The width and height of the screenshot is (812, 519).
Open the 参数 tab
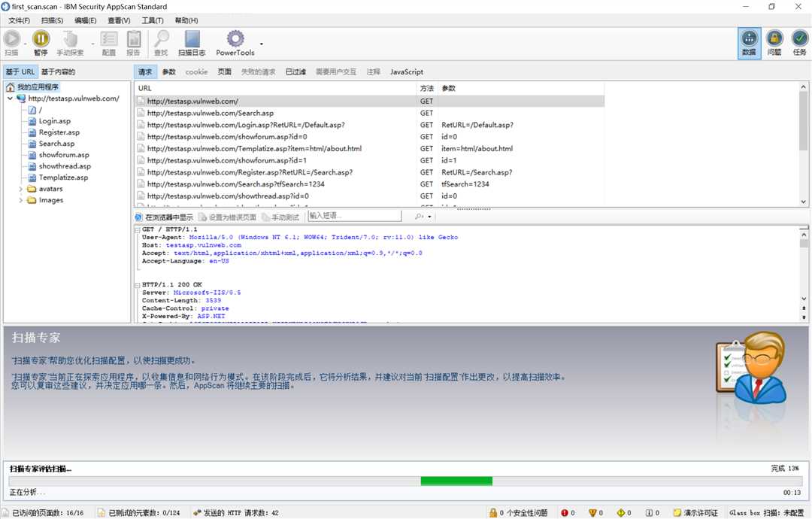tap(169, 72)
